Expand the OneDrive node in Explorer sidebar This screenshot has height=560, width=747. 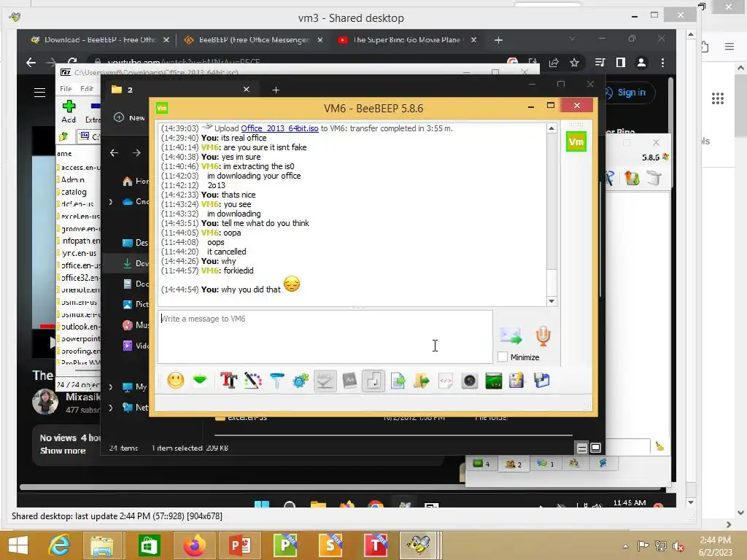(111, 202)
